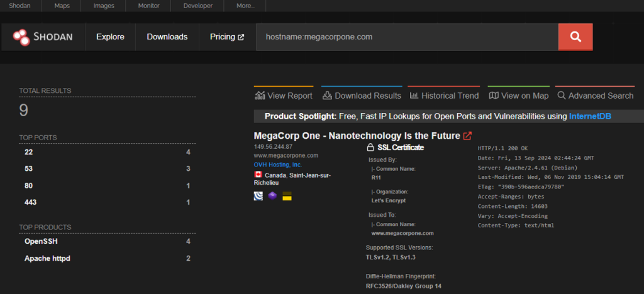Click the search field containing hostname:megacorpone.com

tap(407, 37)
